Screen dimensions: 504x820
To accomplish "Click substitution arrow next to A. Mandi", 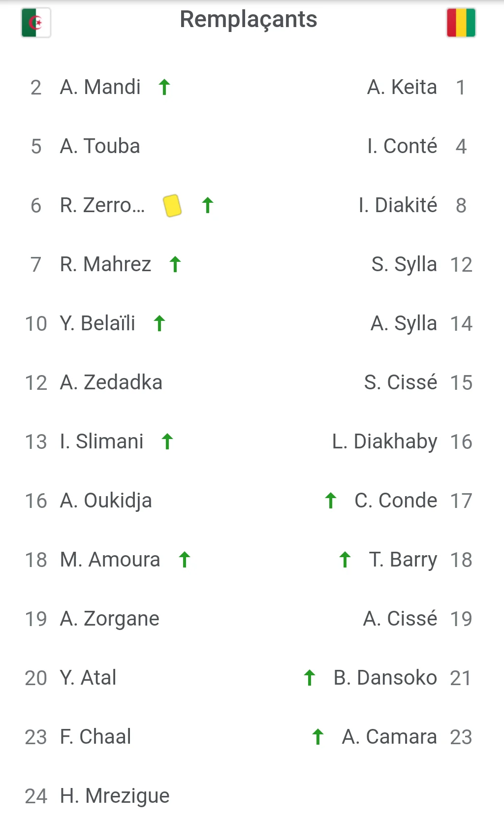I will click(x=164, y=87).
